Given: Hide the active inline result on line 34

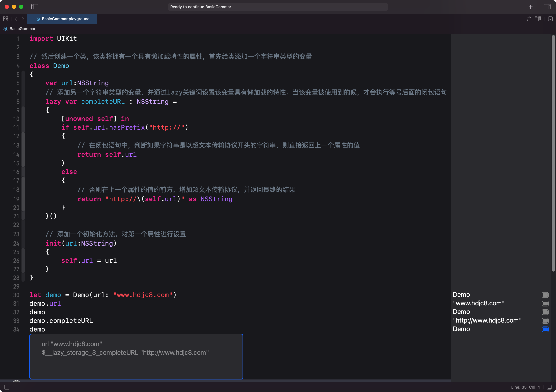Looking at the screenshot, I should coord(545,329).
